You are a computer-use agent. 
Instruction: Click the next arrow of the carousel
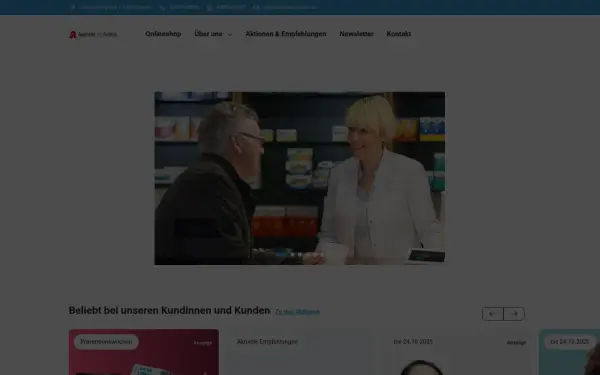[x=514, y=314]
